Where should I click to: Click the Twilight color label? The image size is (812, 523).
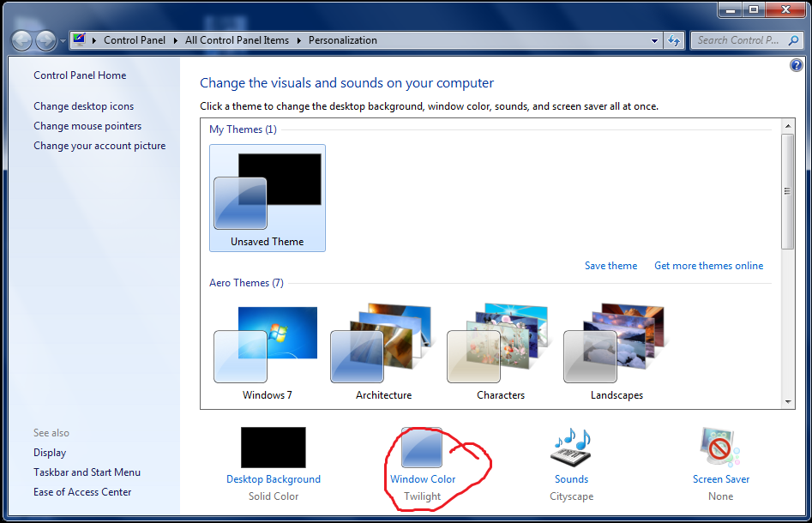tap(423, 496)
